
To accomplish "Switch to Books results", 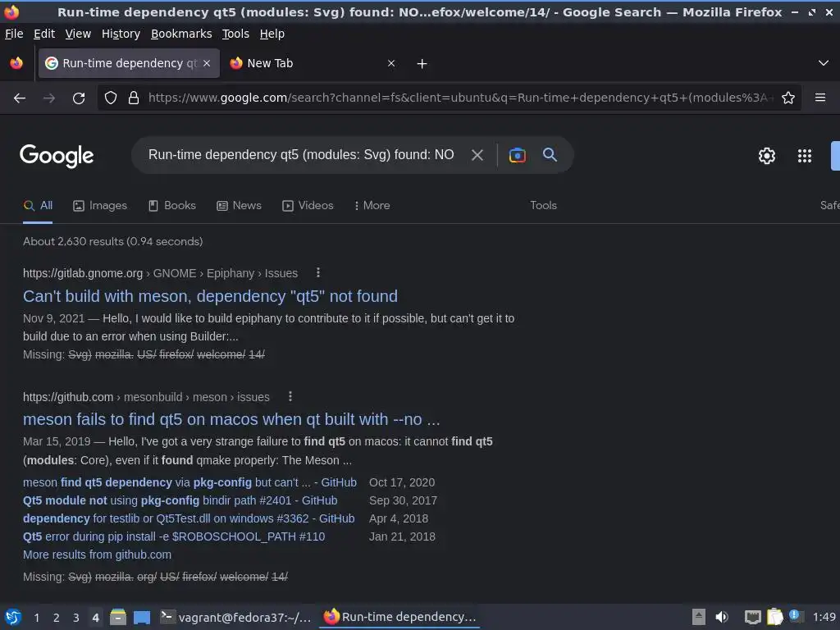I will [172, 206].
